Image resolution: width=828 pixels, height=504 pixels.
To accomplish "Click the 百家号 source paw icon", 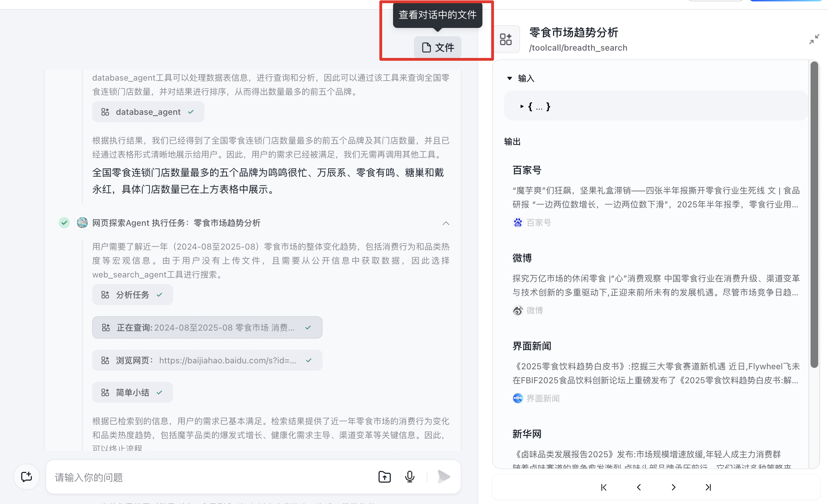I will (518, 222).
